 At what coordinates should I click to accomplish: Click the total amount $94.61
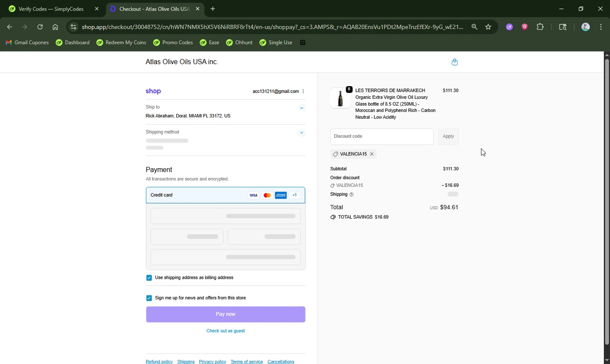(449, 208)
